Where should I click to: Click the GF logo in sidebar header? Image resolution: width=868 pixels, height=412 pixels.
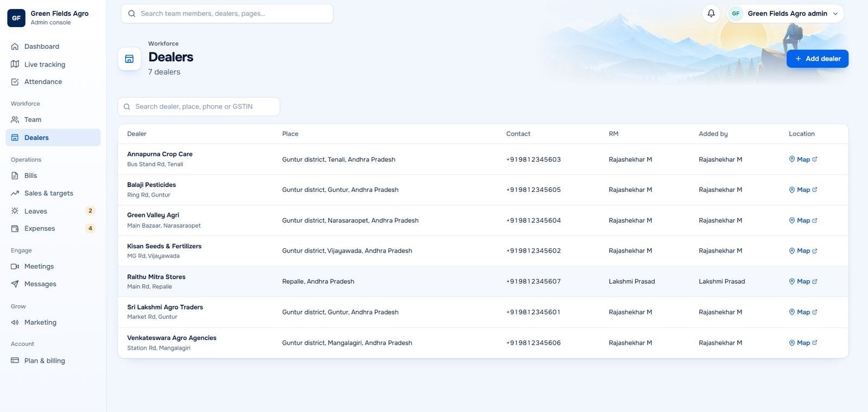16,18
